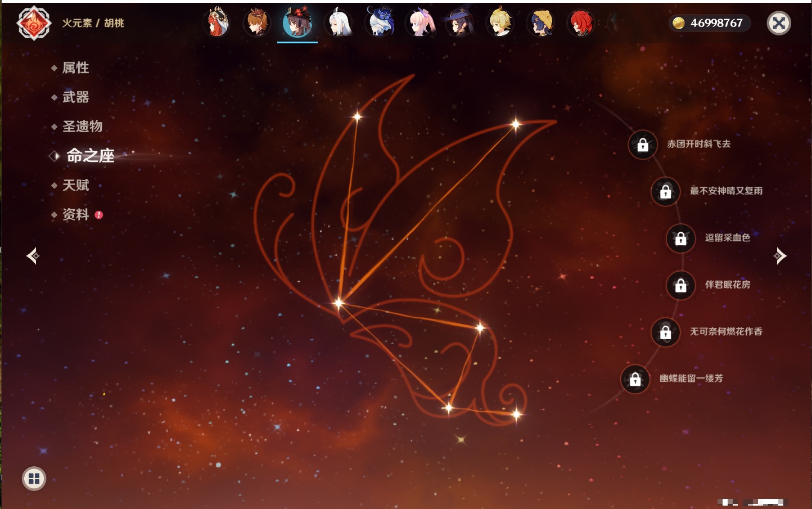Go to next character with right arrow
812x509 pixels.
pyautogui.click(x=780, y=256)
